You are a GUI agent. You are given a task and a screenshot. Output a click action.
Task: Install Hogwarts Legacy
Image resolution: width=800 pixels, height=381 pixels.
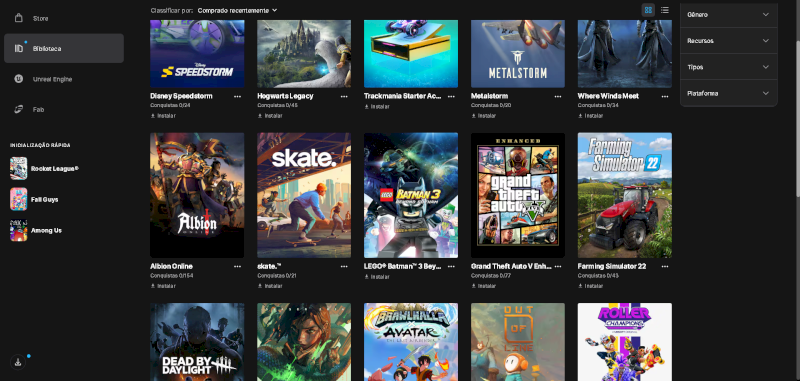point(270,116)
